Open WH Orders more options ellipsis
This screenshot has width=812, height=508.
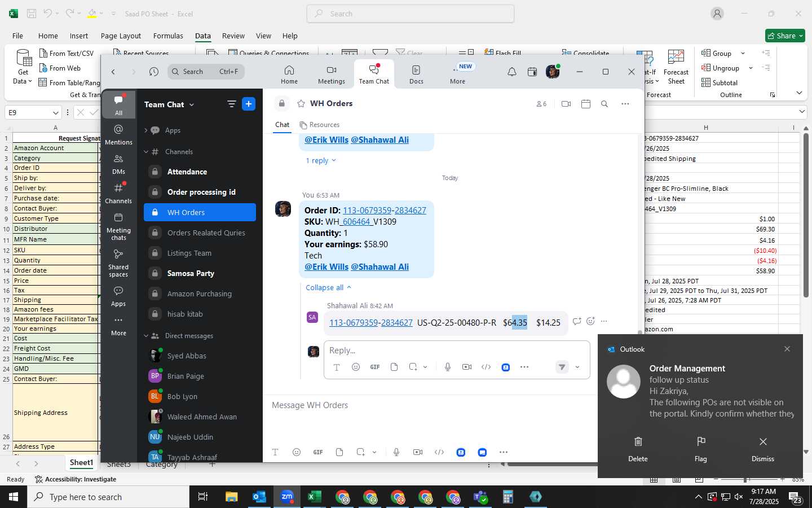pos(625,104)
